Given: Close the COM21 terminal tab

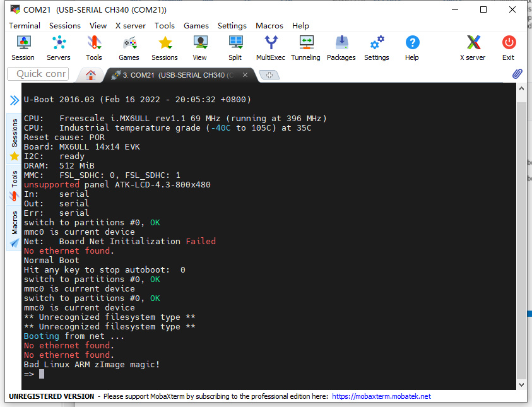Looking at the screenshot, I should coord(245,75).
